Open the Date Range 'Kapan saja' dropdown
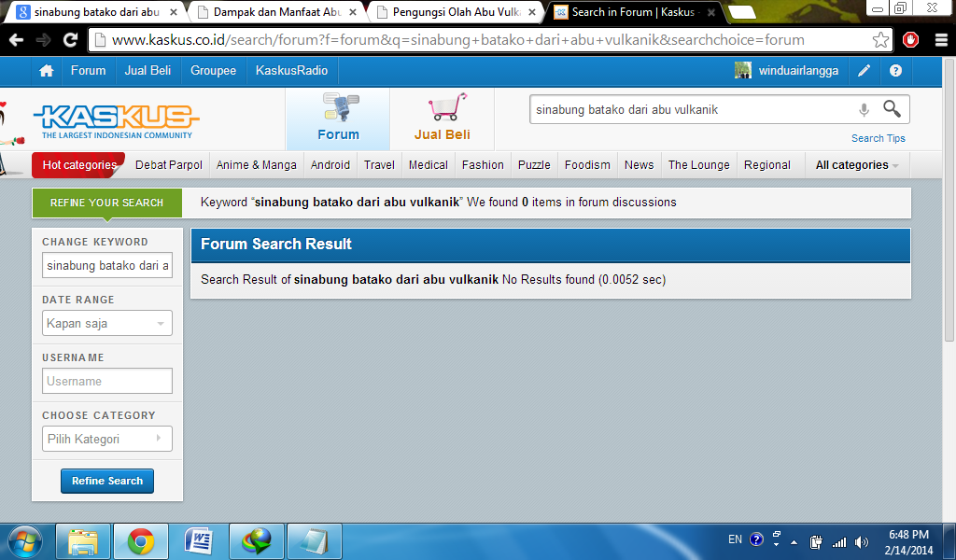The height and width of the screenshot is (560, 956). pos(107,323)
